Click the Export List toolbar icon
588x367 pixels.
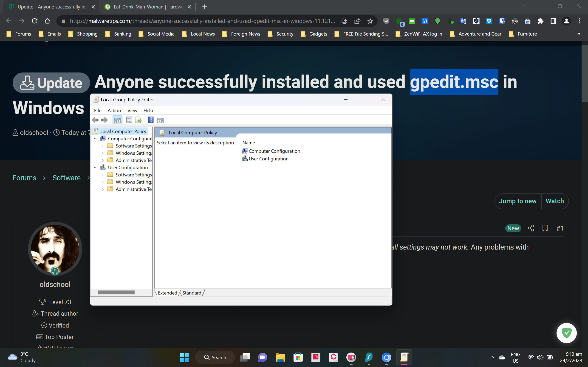point(139,120)
